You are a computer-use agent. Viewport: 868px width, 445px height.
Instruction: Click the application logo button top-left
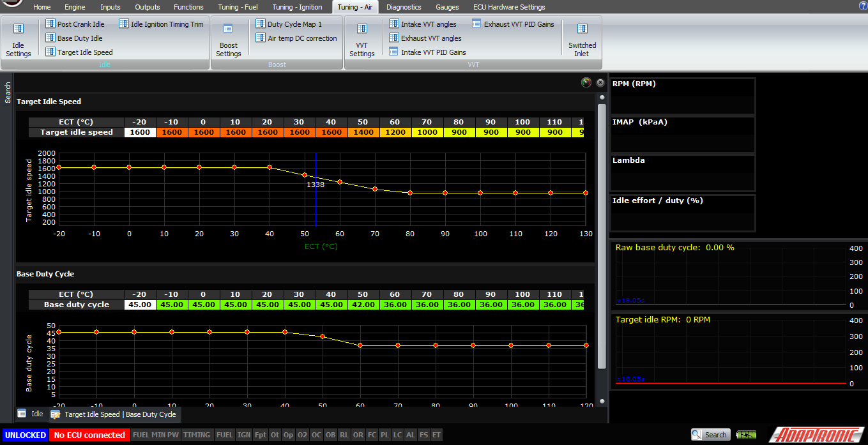click(x=11, y=3)
